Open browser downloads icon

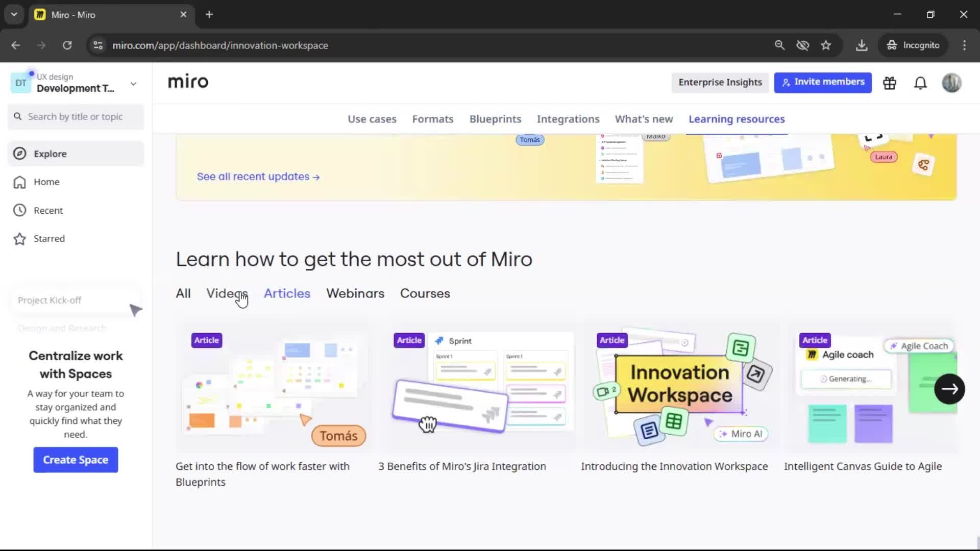[x=862, y=45]
